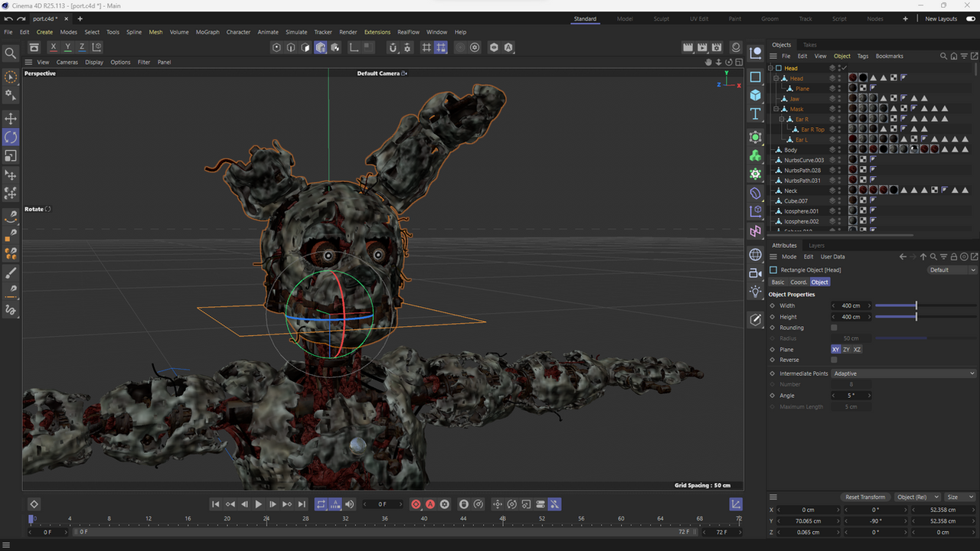Collapse the Mask object hierarchy

[x=776, y=109]
